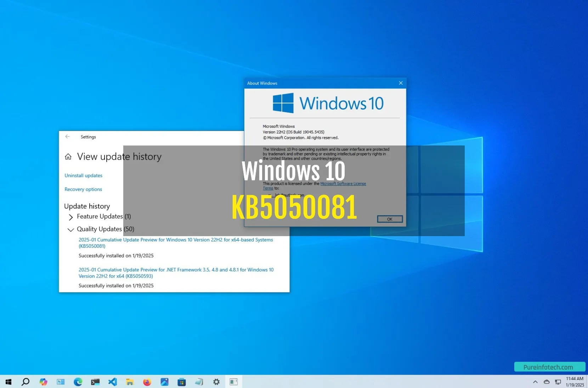Open network status tray icon
This screenshot has width=588, height=388.
558,382
